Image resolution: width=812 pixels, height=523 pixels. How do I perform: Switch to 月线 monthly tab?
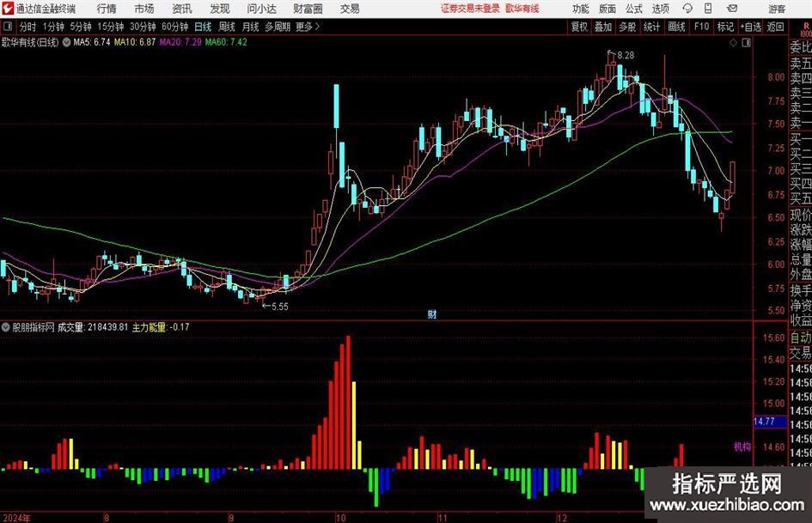[x=250, y=27]
